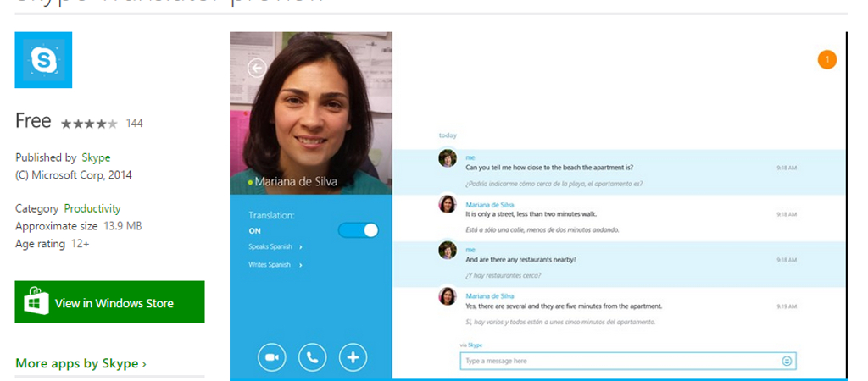Viewport: 868px width, 381px height.
Task: Expand the Writes Spanish option
Action: click(275, 265)
